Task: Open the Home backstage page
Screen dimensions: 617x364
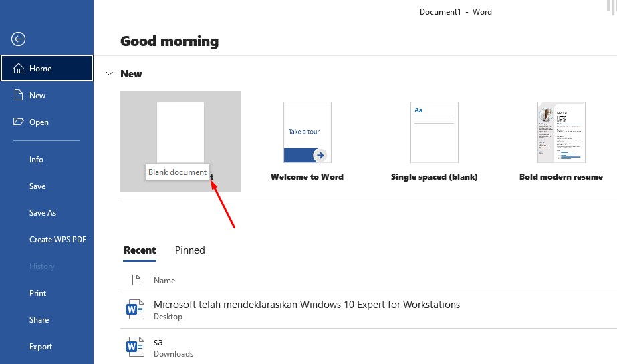Action: click(x=47, y=68)
